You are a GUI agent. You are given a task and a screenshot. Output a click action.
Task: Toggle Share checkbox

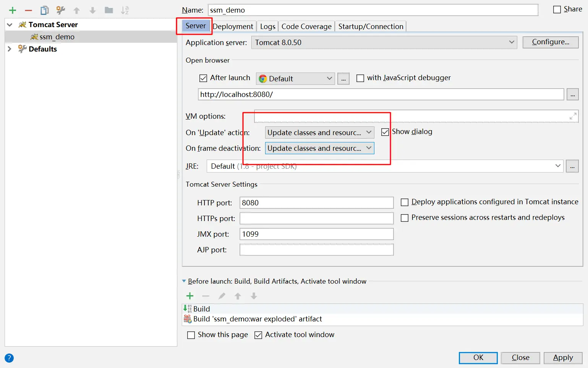point(557,10)
